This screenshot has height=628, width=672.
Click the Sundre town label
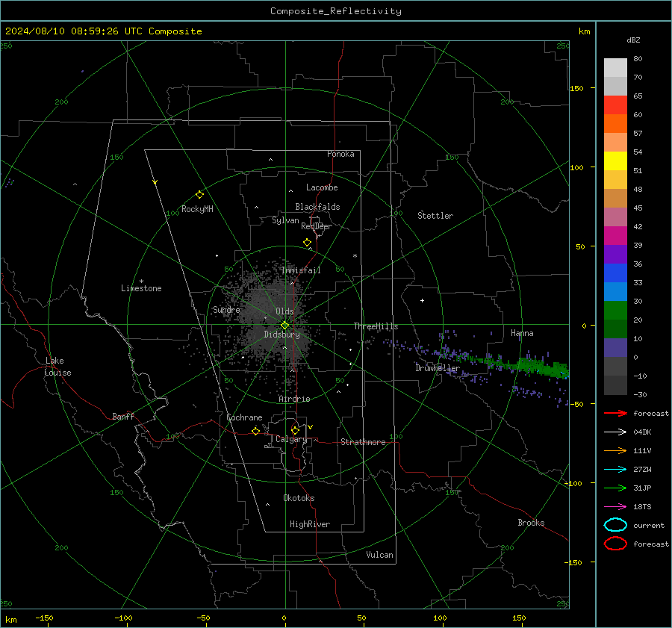click(226, 309)
